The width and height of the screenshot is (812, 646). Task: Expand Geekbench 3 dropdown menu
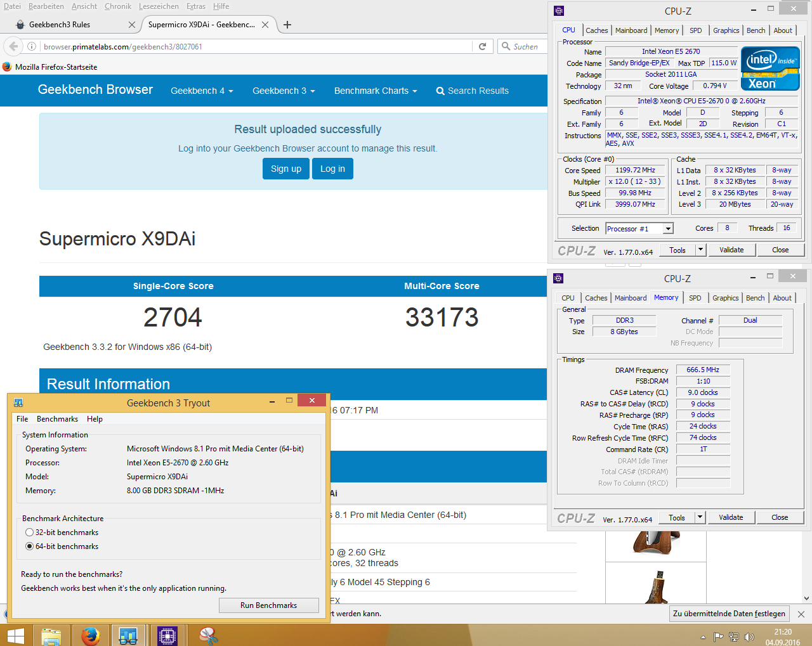[x=284, y=91]
